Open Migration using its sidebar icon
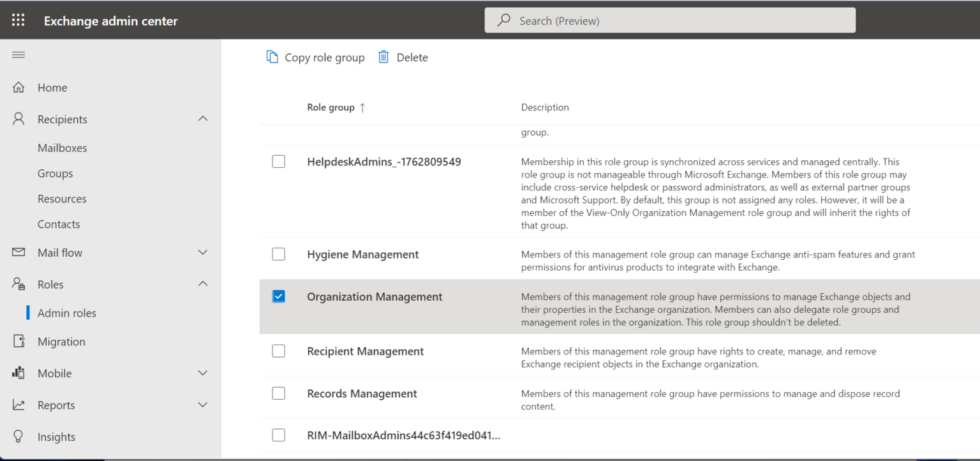The height and width of the screenshot is (461, 980). [x=18, y=341]
